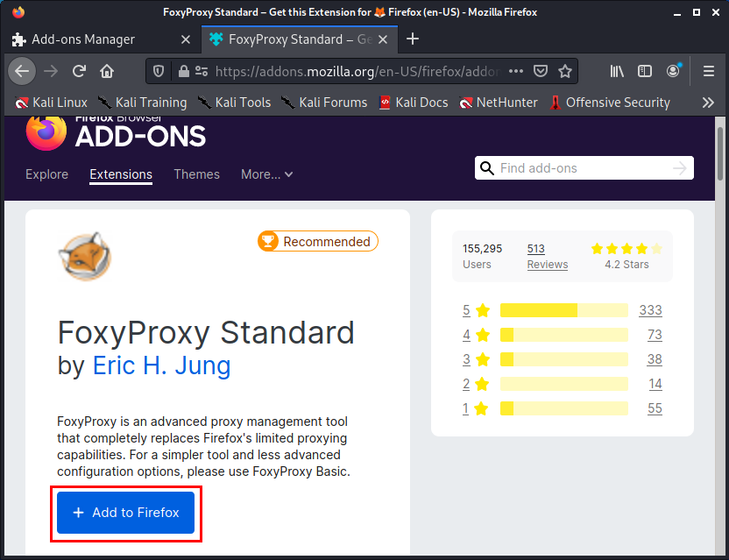The height and width of the screenshot is (560, 729).
Task: Open a new tab with plus button
Action: tap(413, 39)
